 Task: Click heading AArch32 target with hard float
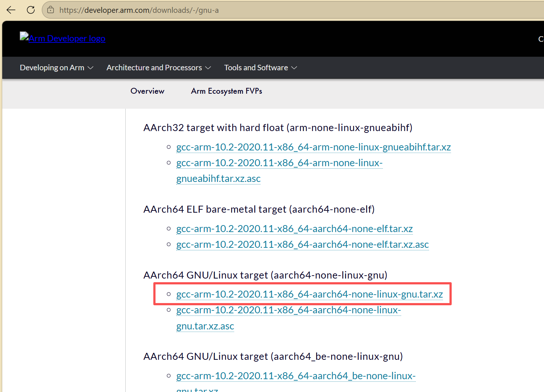pos(278,128)
